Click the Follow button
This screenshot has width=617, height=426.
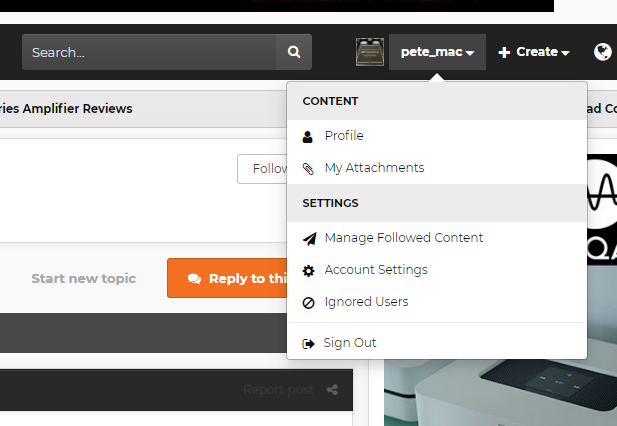262,169
